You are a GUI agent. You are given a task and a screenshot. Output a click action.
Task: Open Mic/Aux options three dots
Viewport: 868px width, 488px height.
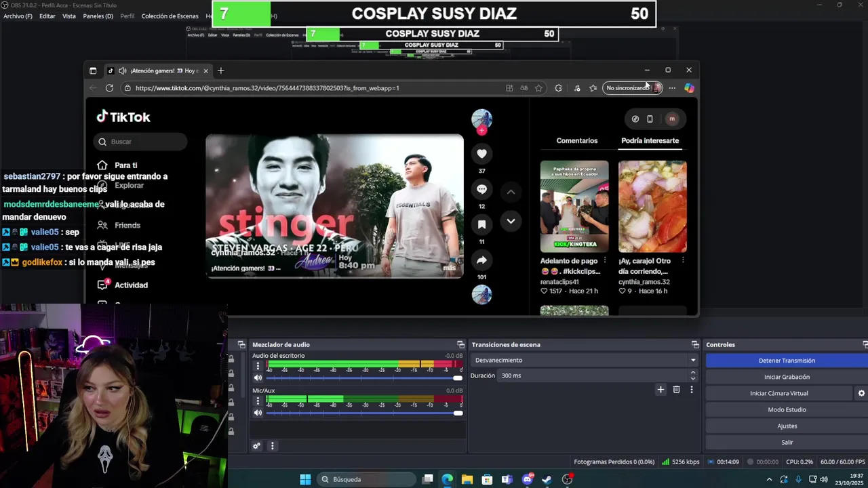coord(258,401)
